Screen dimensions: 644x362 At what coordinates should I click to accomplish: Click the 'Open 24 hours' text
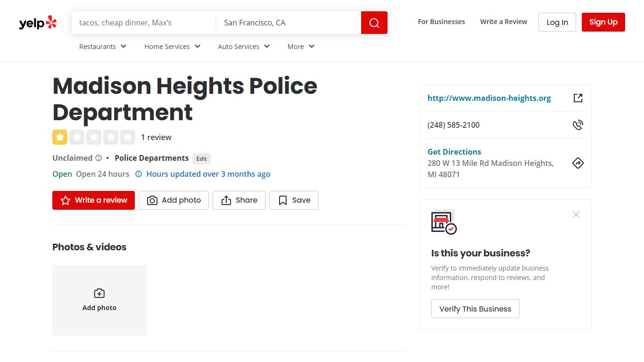pyautogui.click(x=102, y=174)
